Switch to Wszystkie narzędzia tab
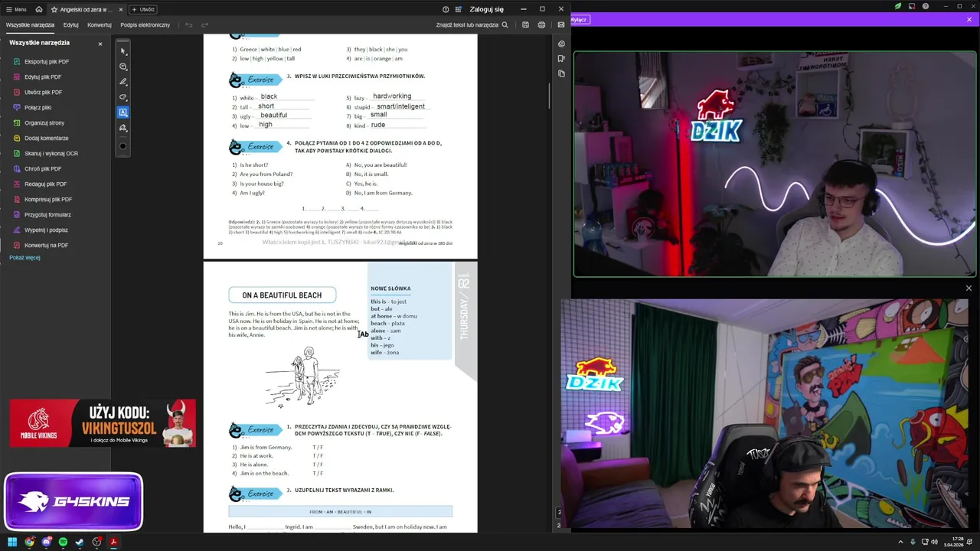The height and width of the screenshot is (551, 980). [30, 24]
